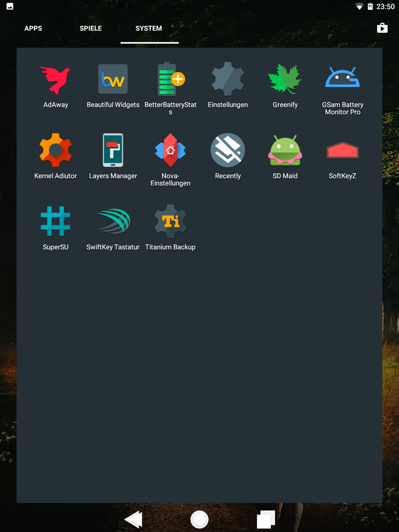This screenshot has height=532, width=399.
Task: Switch to the APPS tab
Action: coord(33,29)
